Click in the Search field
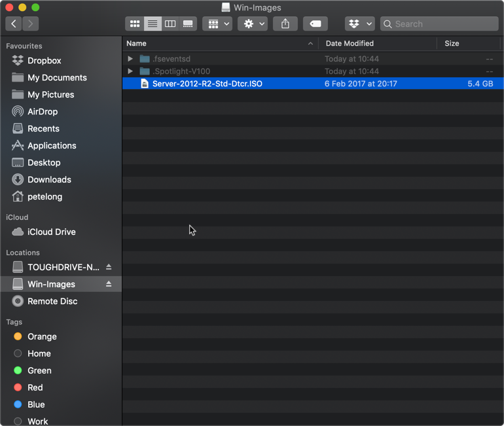Image resolution: width=504 pixels, height=426 pixels. click(x=439, y=24)
